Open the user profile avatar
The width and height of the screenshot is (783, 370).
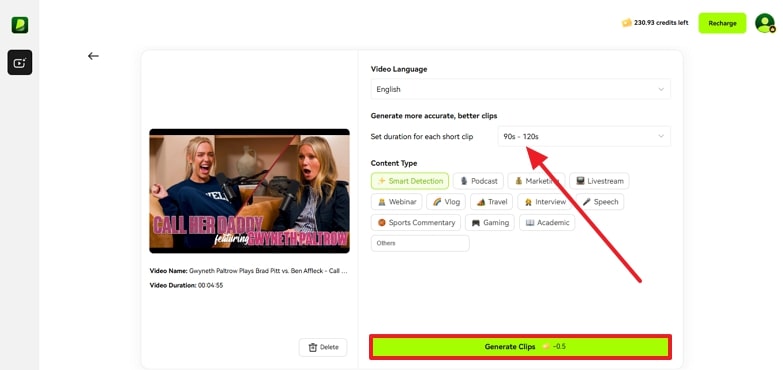765,23
